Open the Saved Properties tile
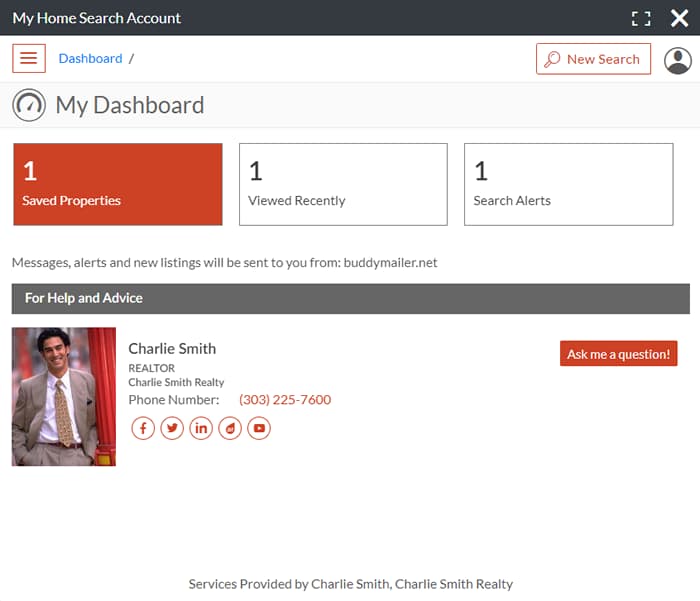Image resolution: width=700 pixels, height=601 pixels. 118,184
